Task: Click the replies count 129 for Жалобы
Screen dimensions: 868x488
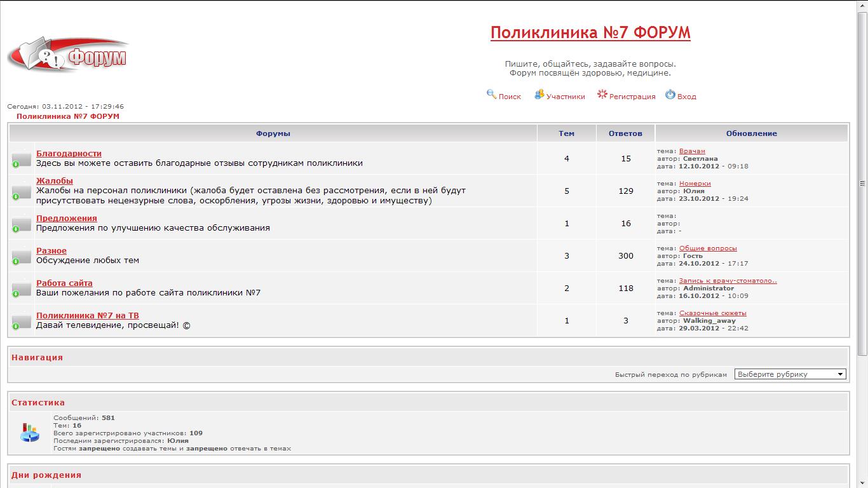Action: coord(626,191)
